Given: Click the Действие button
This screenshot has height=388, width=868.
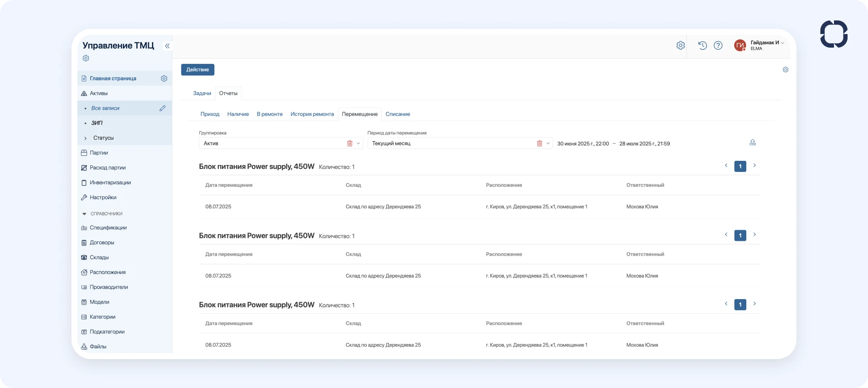Looking at the screenshot, I should pyautogui.click(x=197, y=70).
